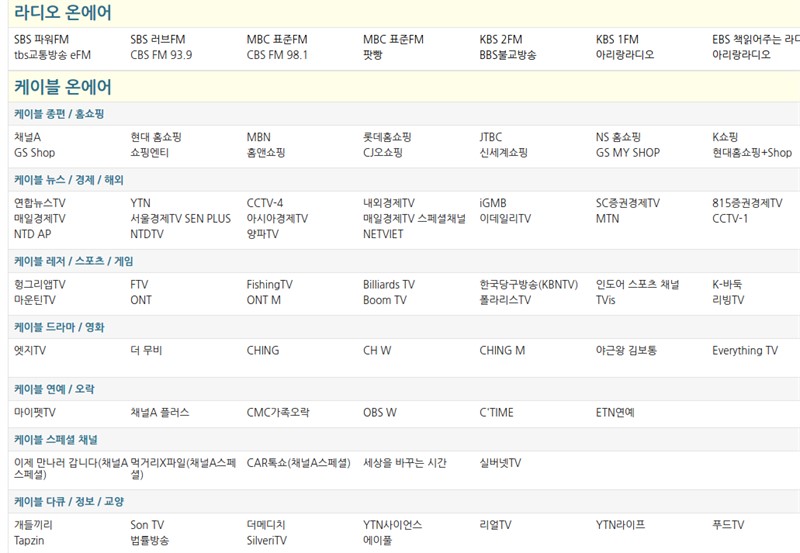Select KBS 1FM radio channel
Screen dimensions: 800x553
click(x=617, y=39)
